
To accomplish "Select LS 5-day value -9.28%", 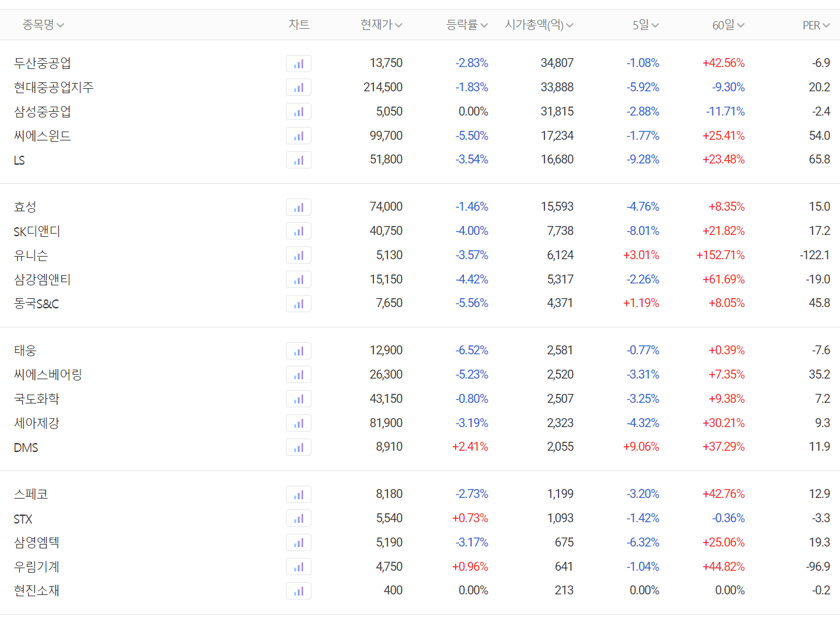I will [643, 160].
